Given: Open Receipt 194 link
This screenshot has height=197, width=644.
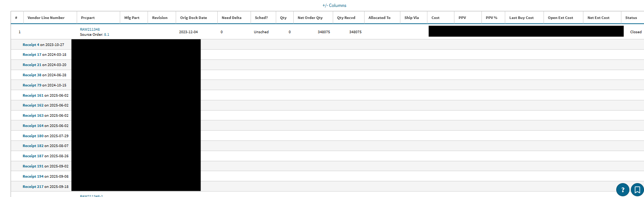Looking at the screenshot, I should (x=33, y=177).
